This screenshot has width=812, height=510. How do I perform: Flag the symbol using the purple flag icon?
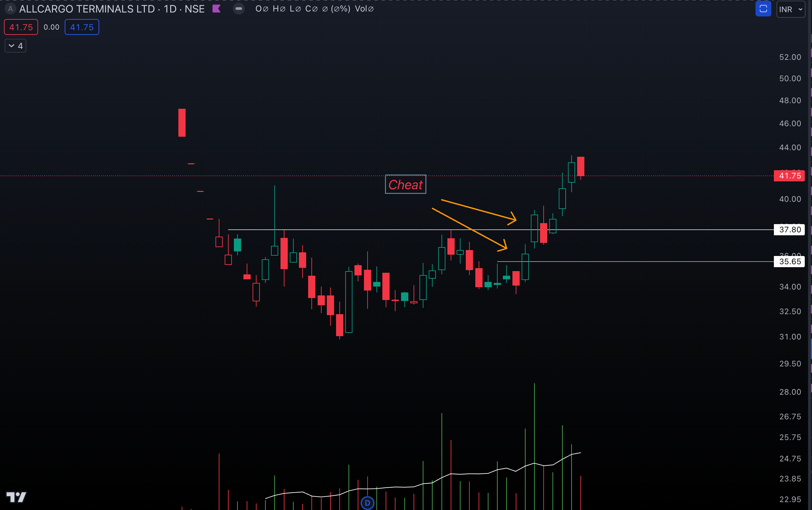[216, 9]
